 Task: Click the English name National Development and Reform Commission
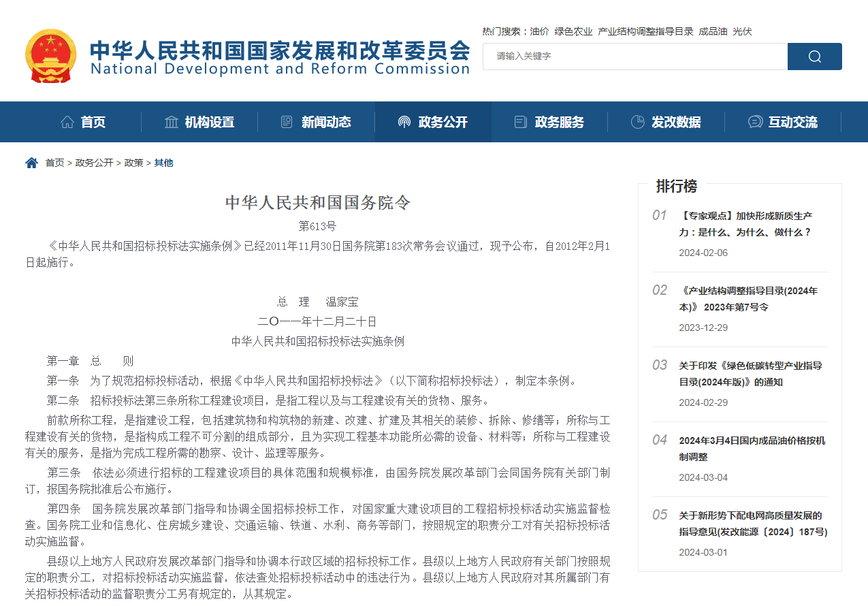click(x=280, y=69)
